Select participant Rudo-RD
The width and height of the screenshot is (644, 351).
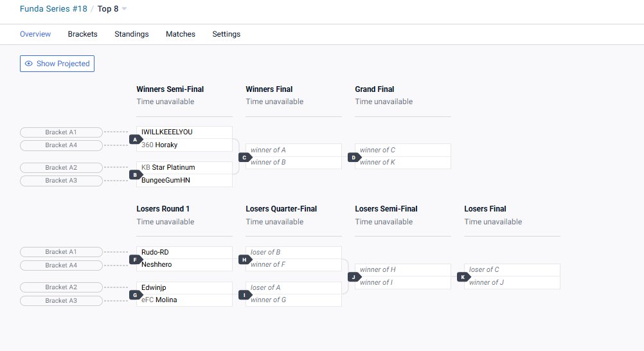click(184, 253)
